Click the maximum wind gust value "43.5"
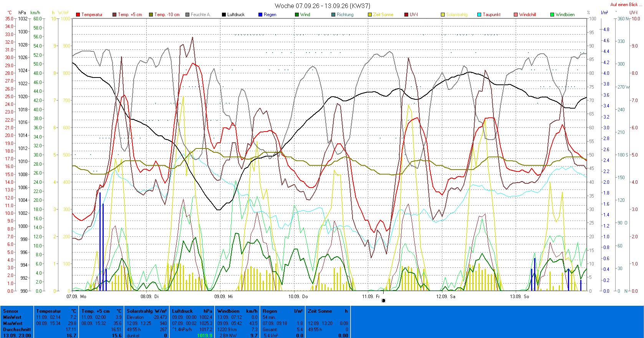 [253, 323]
